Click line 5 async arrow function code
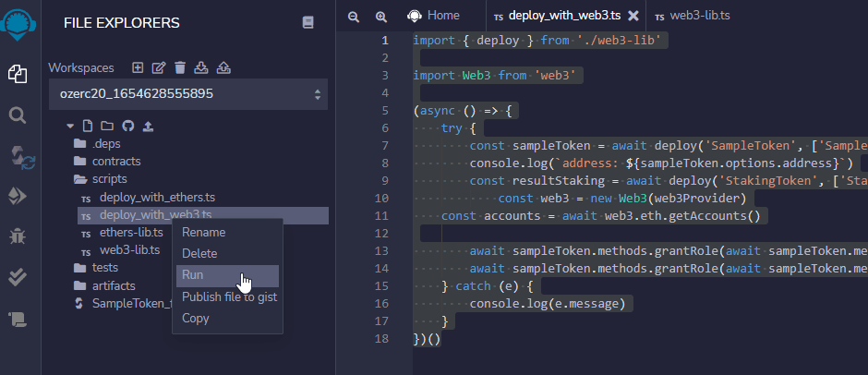The height and width of the screenshot is (375, 868). (463, 110)
